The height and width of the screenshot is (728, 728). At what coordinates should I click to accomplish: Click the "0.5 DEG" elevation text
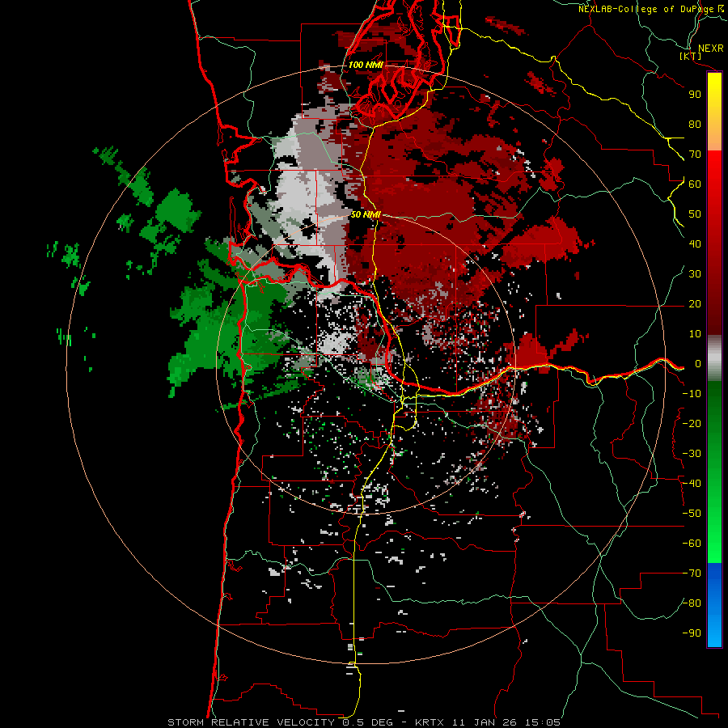click(368, 722)
